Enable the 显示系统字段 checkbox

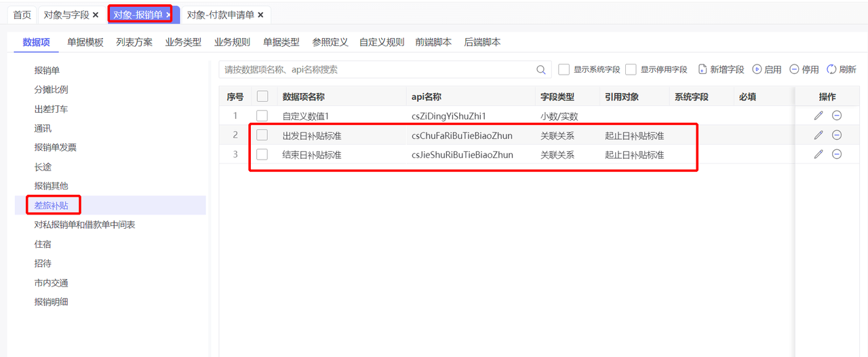click(564, 70)
